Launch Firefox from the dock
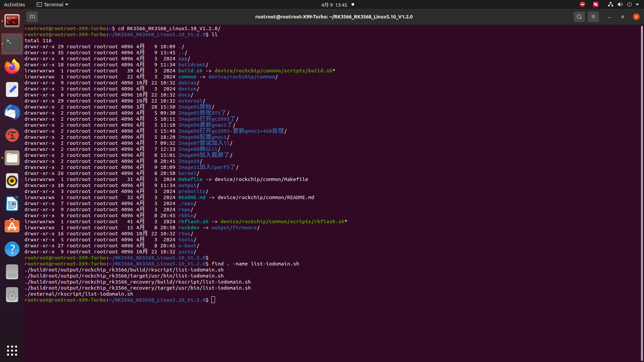The width and height of the screenshot is (644, 362). point(12,67)
